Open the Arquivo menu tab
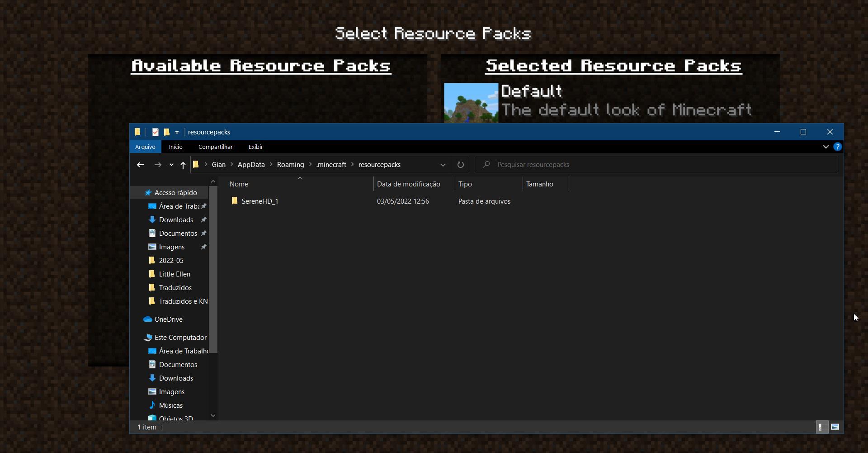Viewport: 868px width, 453px height. click(x=145, y=147)
